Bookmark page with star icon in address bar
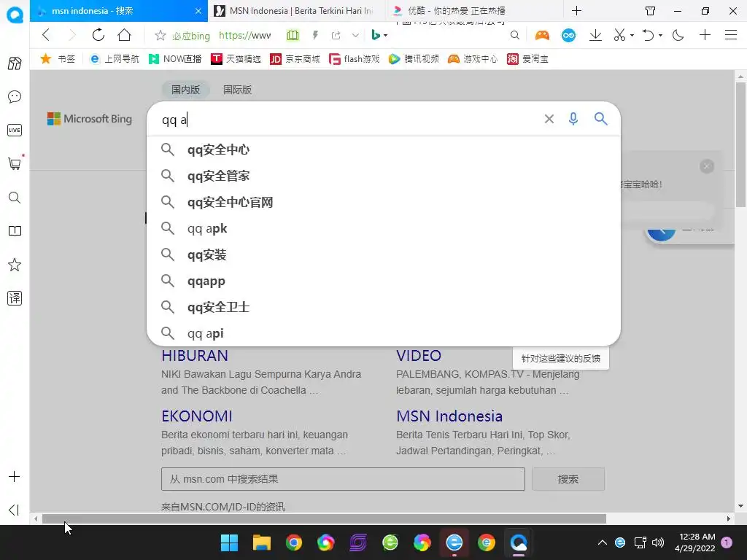The height and width of the screenshot is (560, 747). (x=160, y=35)
